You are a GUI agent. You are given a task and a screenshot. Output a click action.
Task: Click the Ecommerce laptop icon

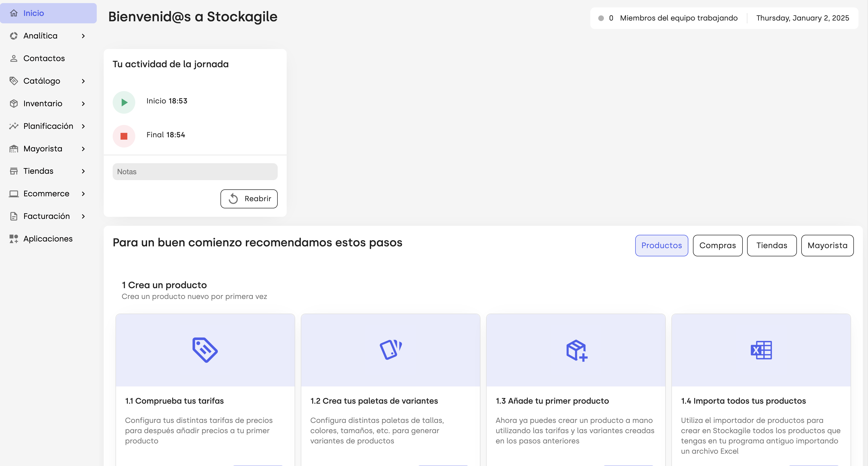(x=14, y=194)
